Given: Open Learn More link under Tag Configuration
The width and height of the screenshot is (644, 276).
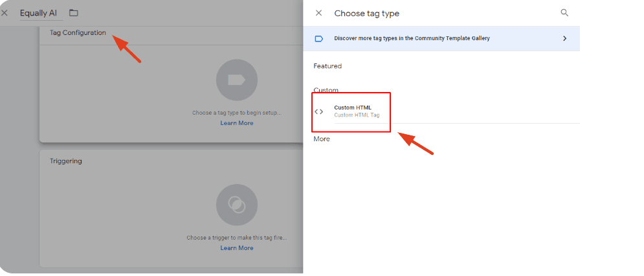Looking at the screenshot, I should pyautogui.click(x=236, y=123).
